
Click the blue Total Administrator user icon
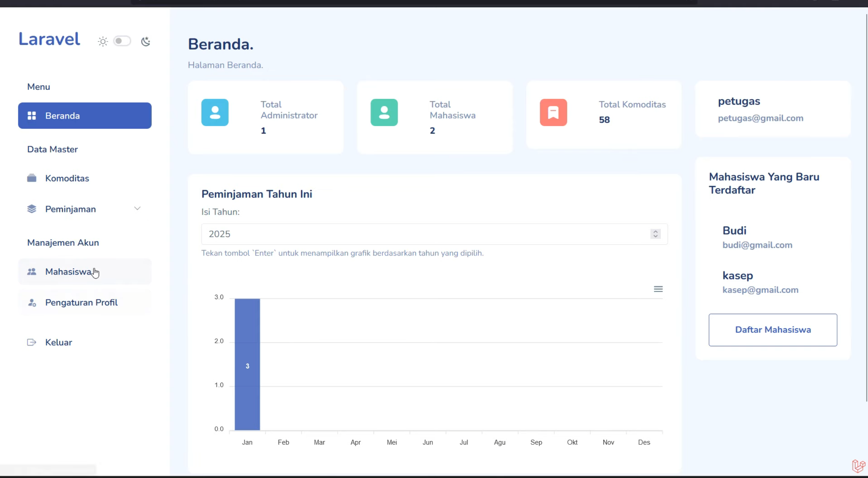click(x=215, y=112)
